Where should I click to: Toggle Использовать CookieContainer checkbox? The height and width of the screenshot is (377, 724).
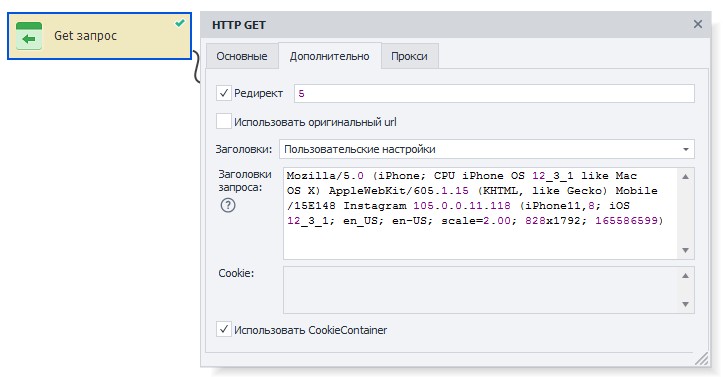[x=224, y=329]
